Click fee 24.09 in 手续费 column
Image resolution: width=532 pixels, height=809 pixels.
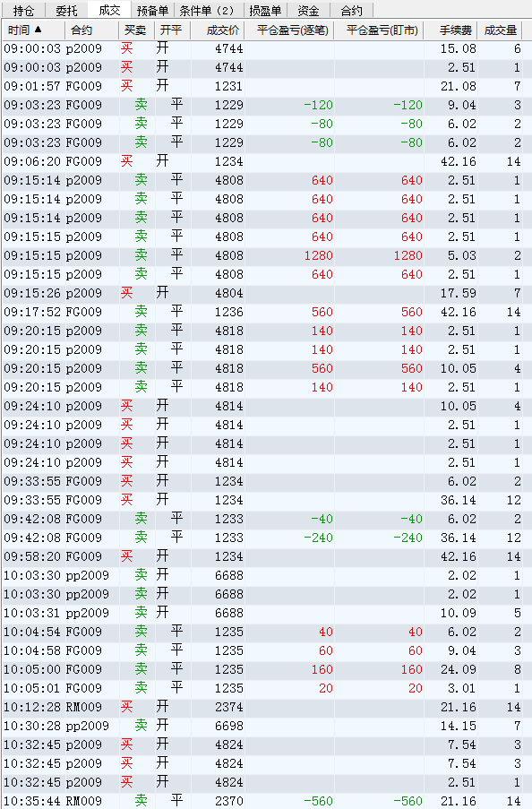pos(459,669)
